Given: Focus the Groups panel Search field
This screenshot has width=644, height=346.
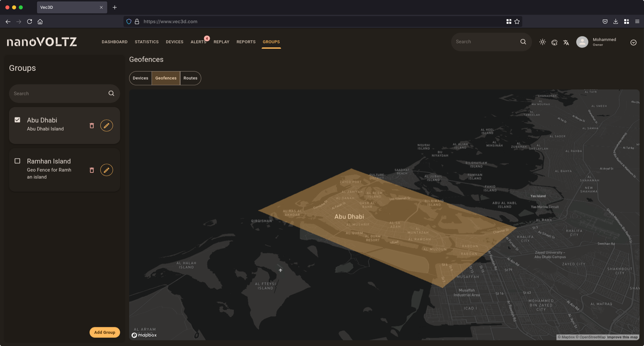Looking at the screenshot, I should (64, 94).
